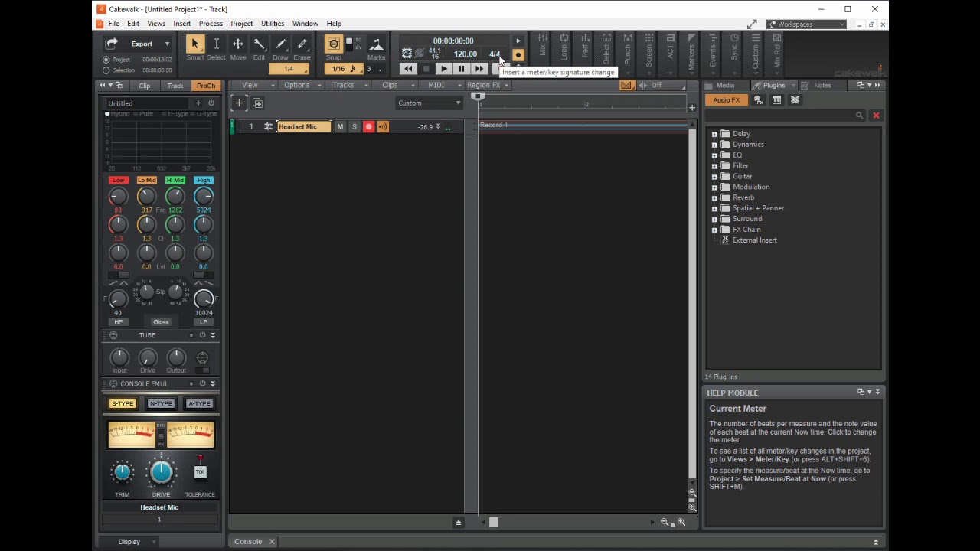Mute the Headset Mic track

pos(340,126)
